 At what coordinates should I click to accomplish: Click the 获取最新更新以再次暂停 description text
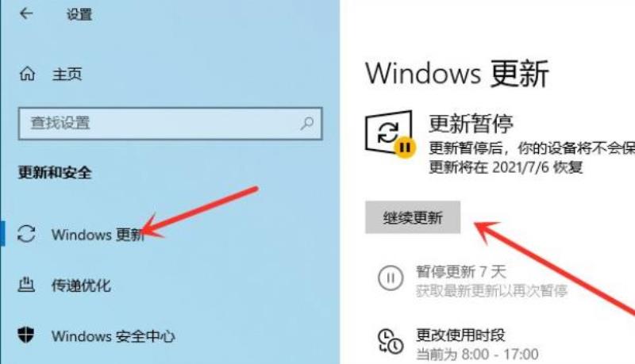[491, 291]
